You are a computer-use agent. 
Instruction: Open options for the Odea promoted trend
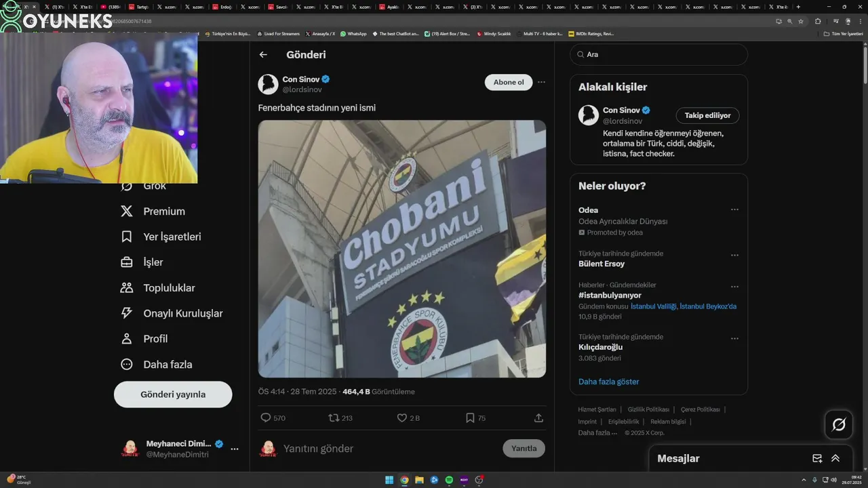click(x=734, y=210)
